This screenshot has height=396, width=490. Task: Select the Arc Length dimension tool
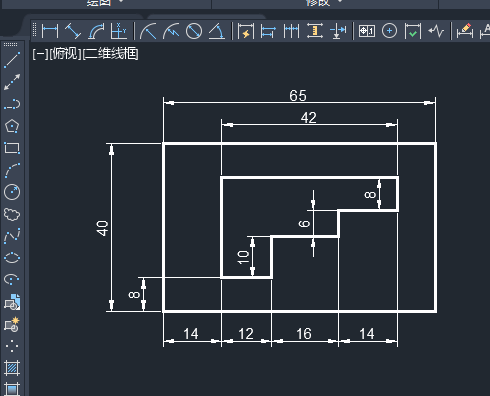(96, 31)
